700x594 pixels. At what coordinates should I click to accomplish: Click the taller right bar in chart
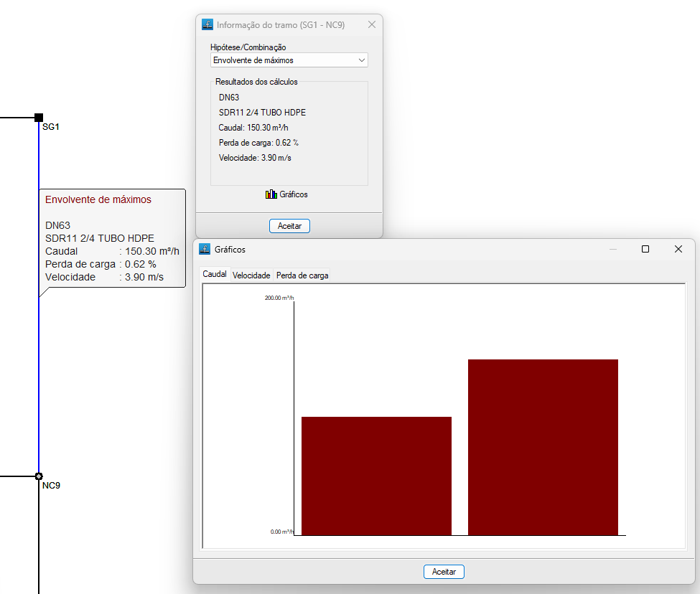[543, 447]
